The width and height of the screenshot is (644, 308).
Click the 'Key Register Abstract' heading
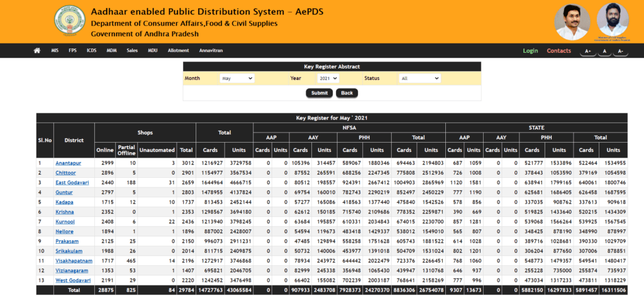(332, 67)
